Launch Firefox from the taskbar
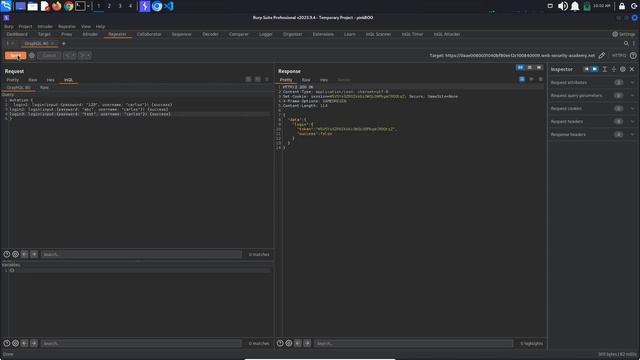Image resolution: width=640 pixels, height=360 pixels. (x=57, y=6)
